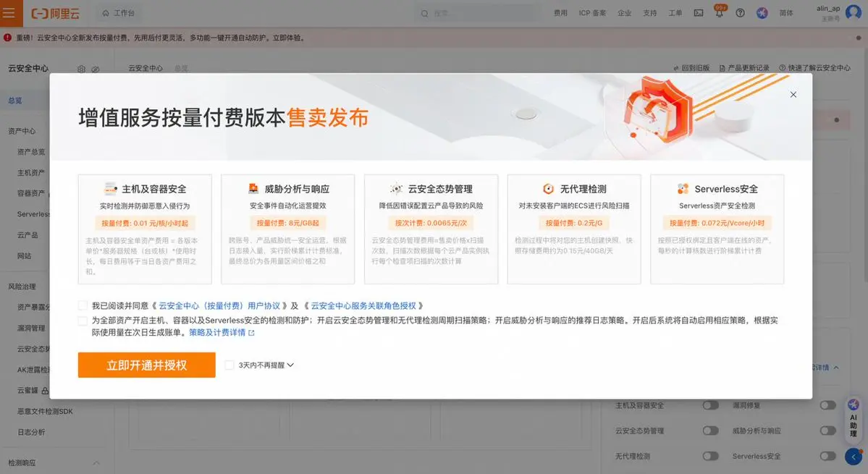The height and width of the screenshot is (474, 868).
Task: Click external link icon after 策略及计费详情
Action: [x=251, y=333]
